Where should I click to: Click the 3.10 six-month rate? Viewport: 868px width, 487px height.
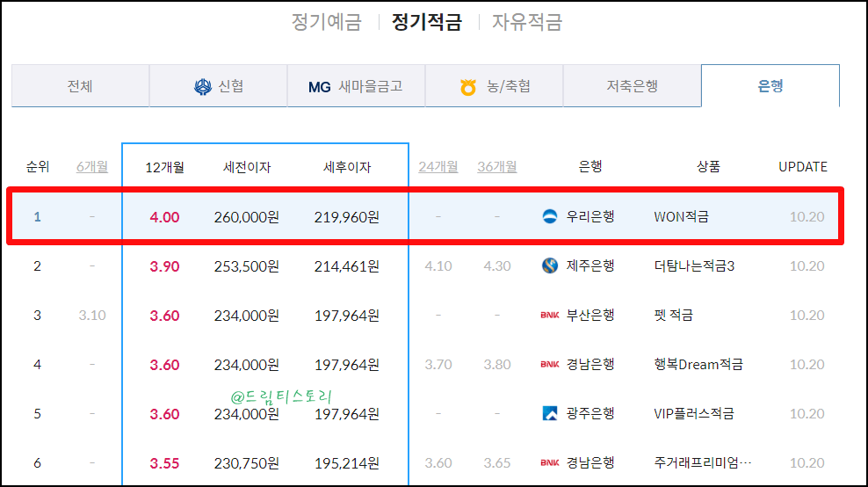pyautogui.click(x=92, y=316)
